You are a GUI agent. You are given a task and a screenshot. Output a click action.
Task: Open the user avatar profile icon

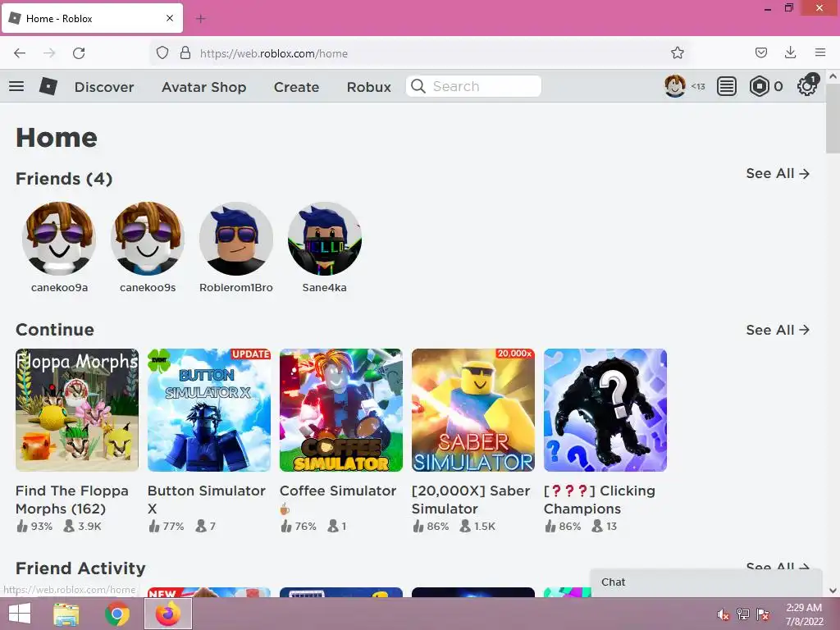click(675, 85)
